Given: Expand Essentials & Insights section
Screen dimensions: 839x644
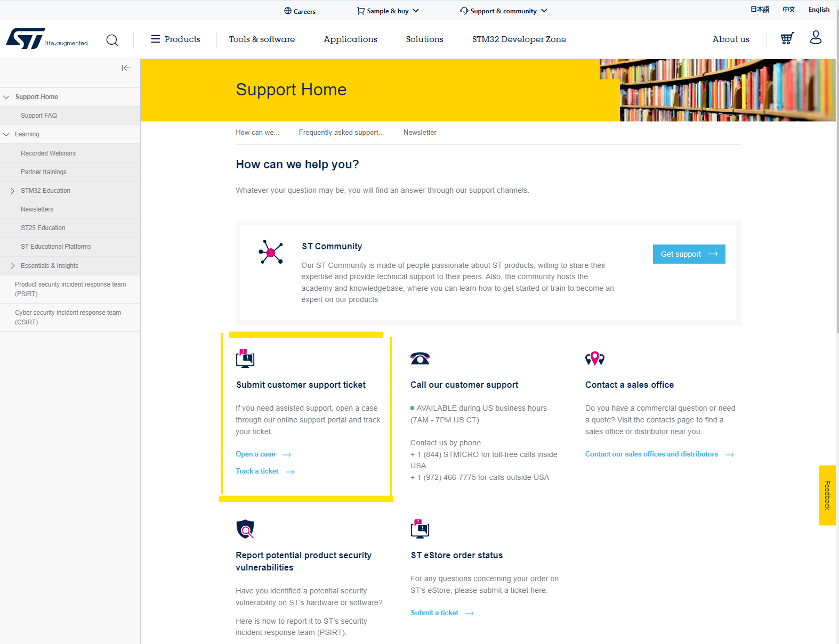Looking at the screenshot, I should pos(13,266).
